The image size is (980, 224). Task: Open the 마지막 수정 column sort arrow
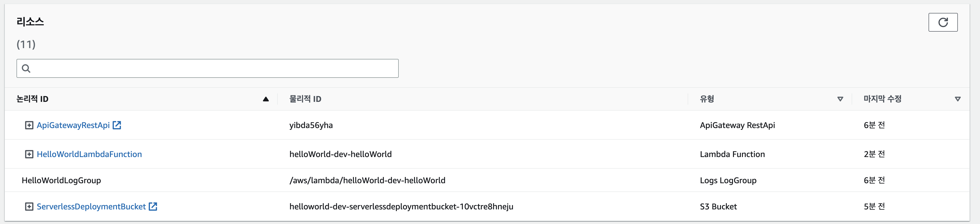pyautogui.click(x=958, y=99)
